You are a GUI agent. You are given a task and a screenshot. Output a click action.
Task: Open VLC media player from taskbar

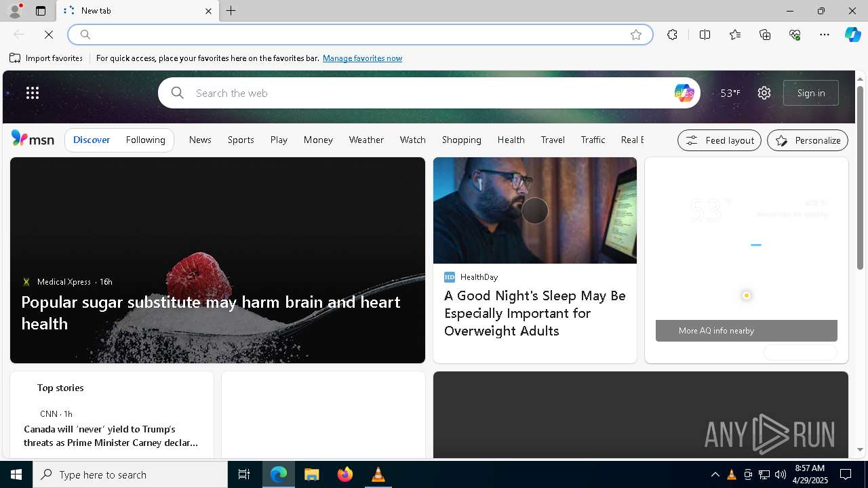coord(378,474)
